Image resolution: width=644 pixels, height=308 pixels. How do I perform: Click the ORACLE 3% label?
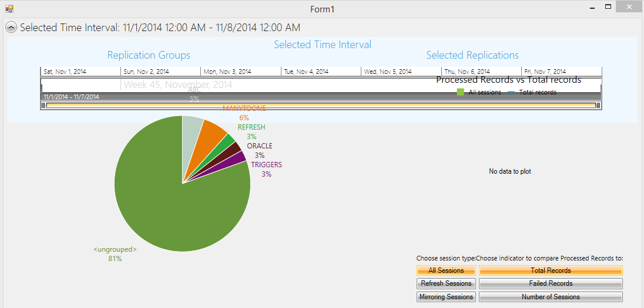point(260,151)
